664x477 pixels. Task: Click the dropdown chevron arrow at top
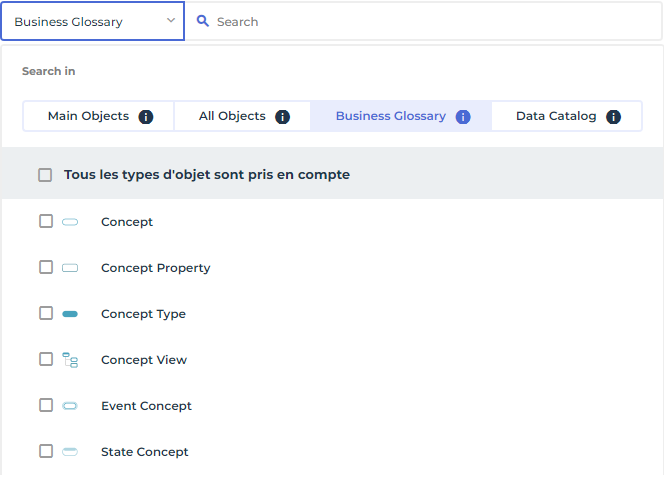pos(171,21)
